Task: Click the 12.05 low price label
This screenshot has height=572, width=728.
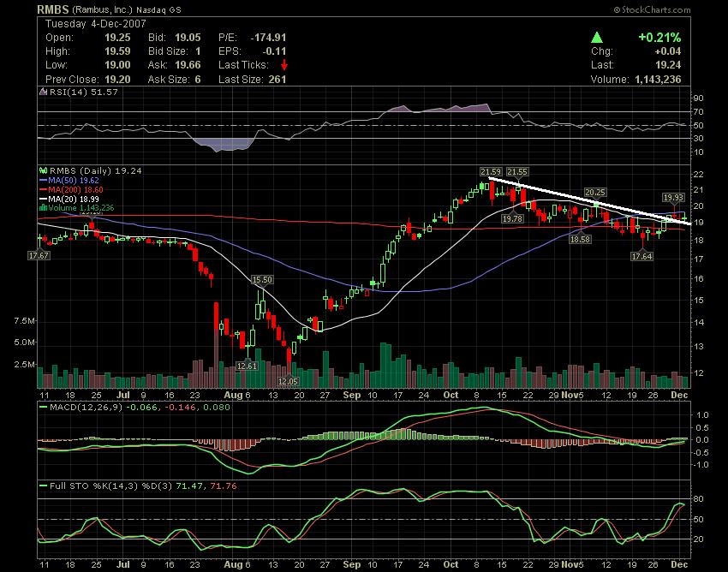Action: click(288, 381)
